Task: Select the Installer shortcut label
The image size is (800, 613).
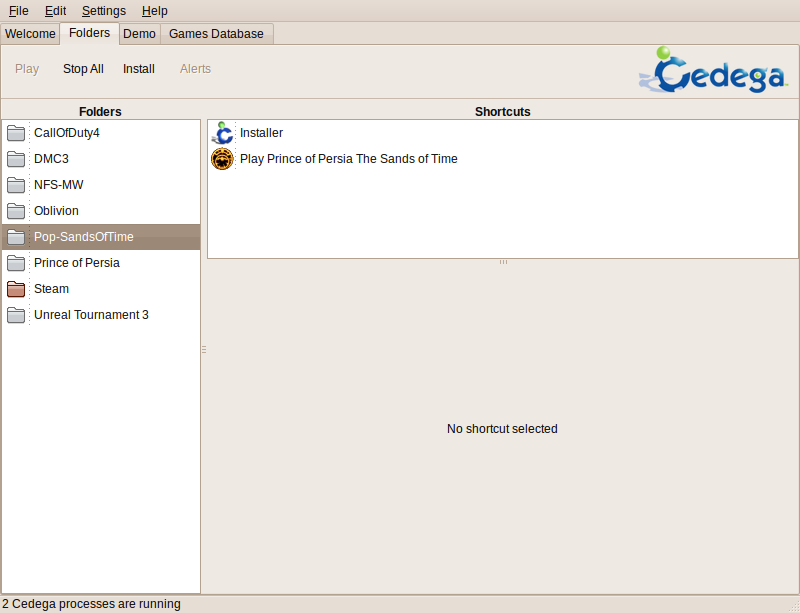Action: click(261, 133)
